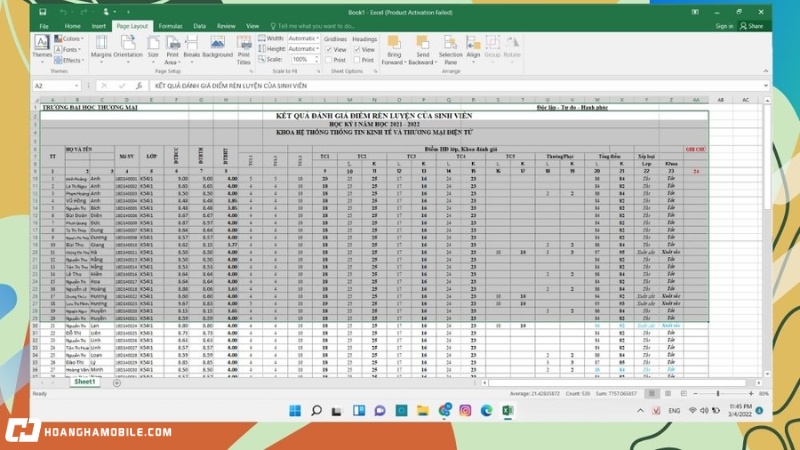Set a sheet Background image

point(217,47)
